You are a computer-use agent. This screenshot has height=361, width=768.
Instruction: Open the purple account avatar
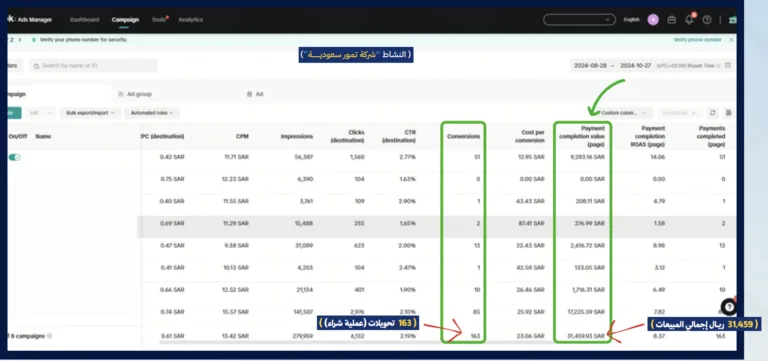pyautogui.click(x=653, y=20)
